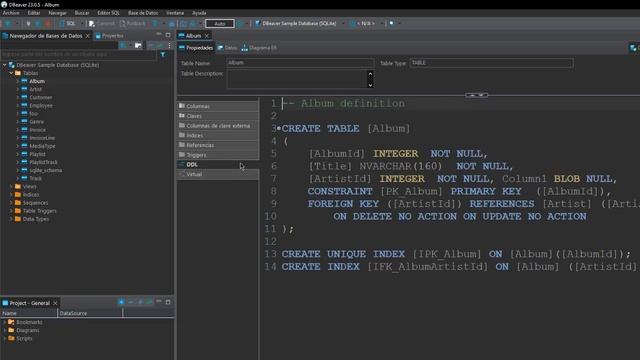Image resolution: width=640 pixels, height=360 pixels.
Task: Click description box scroll up arrow
Action: pos(370,74)
